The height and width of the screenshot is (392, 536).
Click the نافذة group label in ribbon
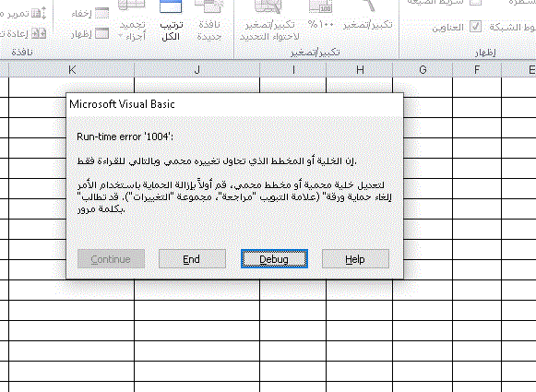(22, 53)
